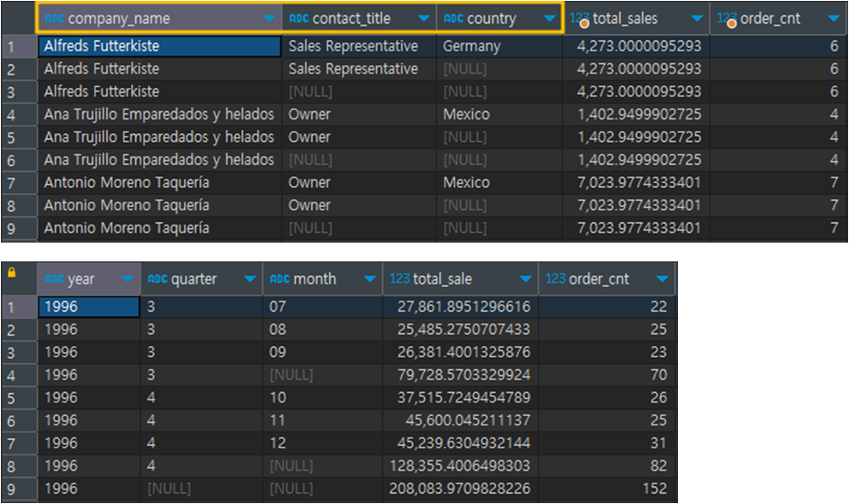Open the company_name column filter arrow

[269, 19]
